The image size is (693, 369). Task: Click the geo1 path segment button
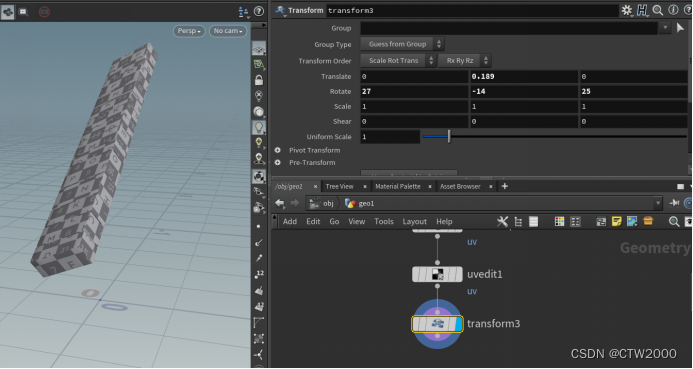click(x=360, y=203)
